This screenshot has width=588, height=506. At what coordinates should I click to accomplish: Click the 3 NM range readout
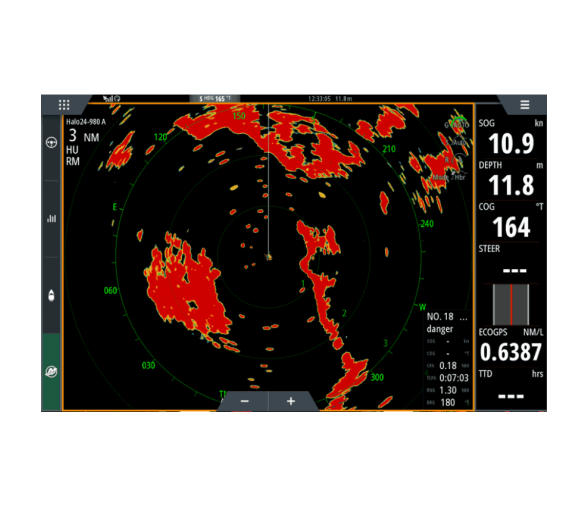point(84,136)
